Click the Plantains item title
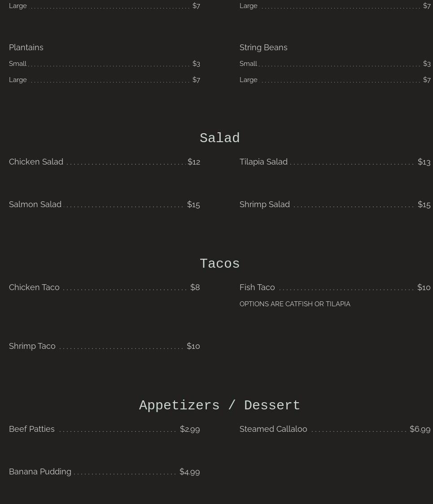Image resolution: width=433 pixels, height=504 pixels. tap(26, 48)
